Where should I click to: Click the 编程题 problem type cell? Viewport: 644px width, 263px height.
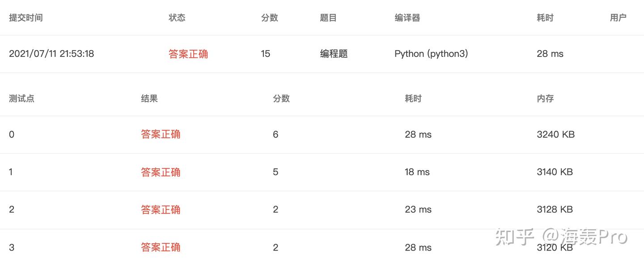(334, 54)
